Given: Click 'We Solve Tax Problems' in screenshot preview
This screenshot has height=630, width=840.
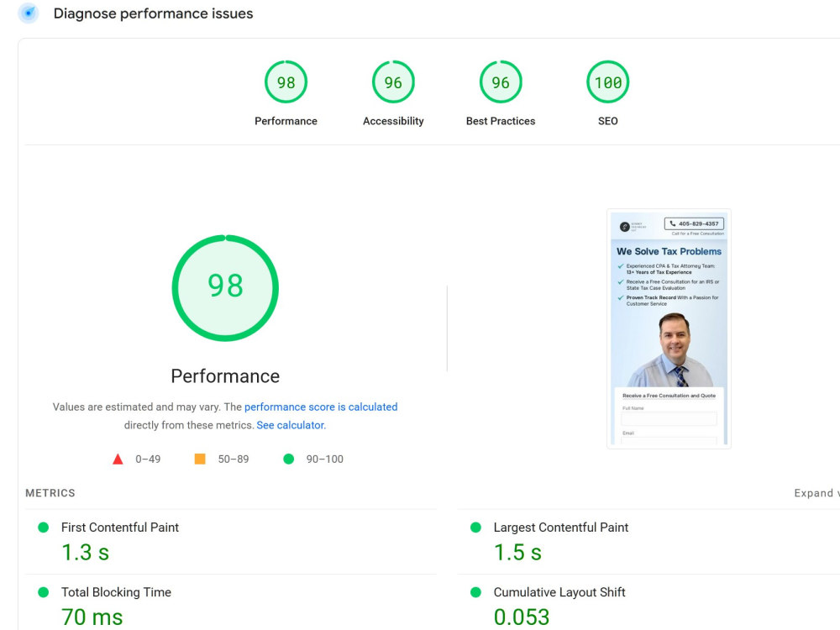Looking at the screenshot, I should tap(669, 251).
